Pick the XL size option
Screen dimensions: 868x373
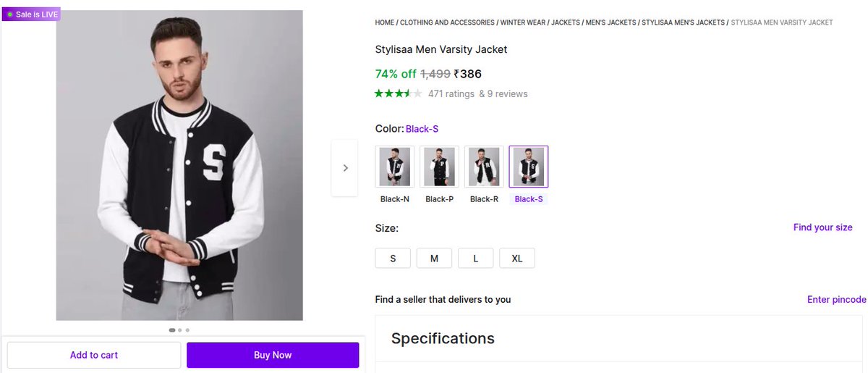click(517, 259)
